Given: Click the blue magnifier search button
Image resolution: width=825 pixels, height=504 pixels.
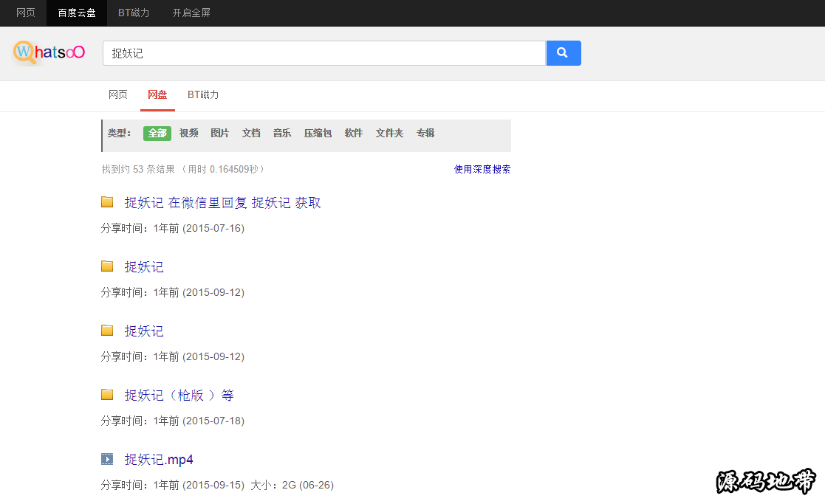Looking at the screenshot, I should pyautogui.click(x=563, y=53).
